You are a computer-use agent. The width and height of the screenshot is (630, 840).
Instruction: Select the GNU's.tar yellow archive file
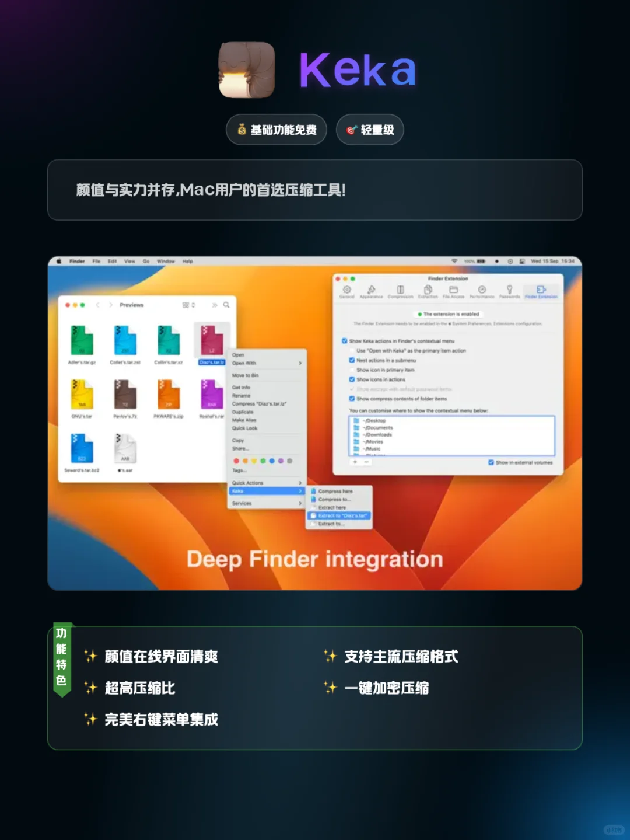82,395
